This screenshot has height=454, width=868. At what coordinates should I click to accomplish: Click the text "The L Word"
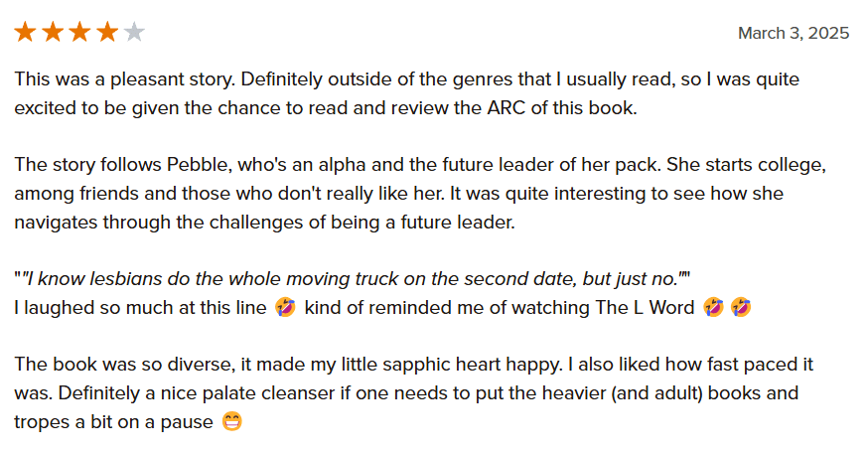point(645,308)
